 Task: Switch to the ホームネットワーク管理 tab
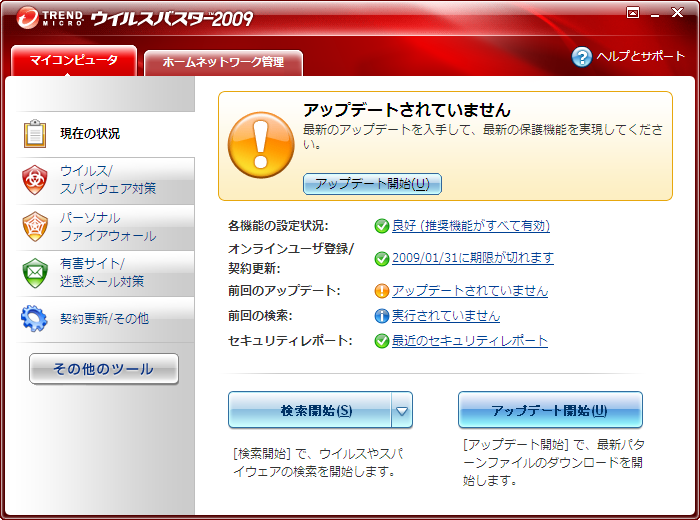pyautogui.click(x=223, y=62)
